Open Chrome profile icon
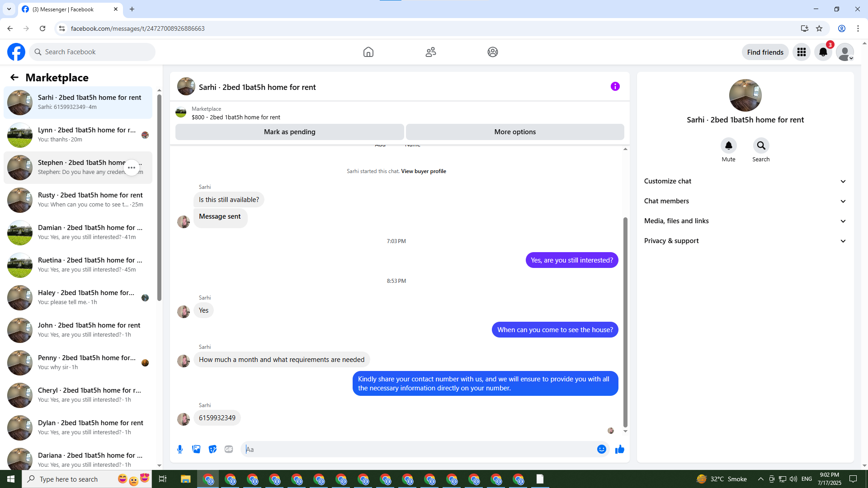This screenshot has width=868, height=488. (842, 28)
